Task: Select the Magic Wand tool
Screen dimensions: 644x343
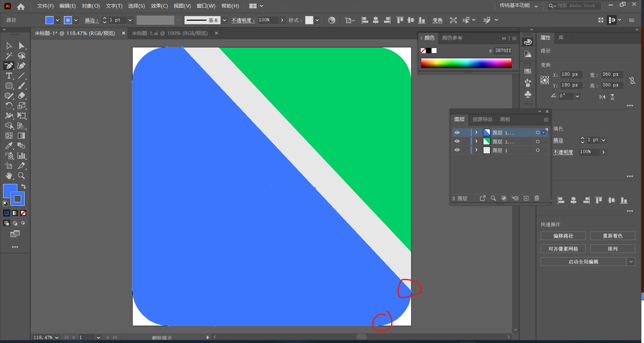Action: [x=9, y=56]
